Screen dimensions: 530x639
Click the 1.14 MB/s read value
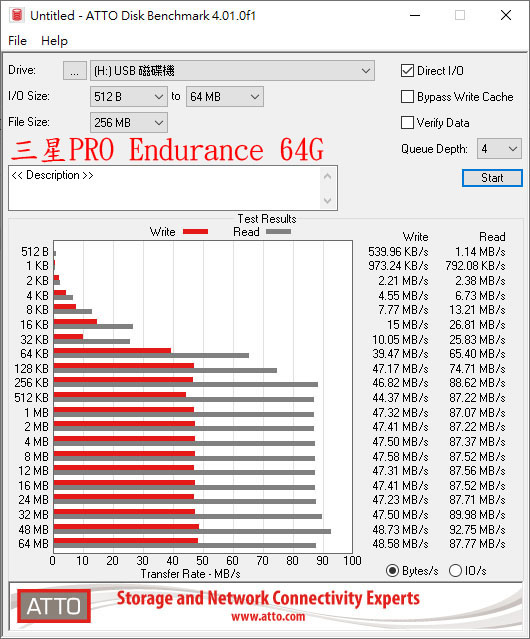480,252
